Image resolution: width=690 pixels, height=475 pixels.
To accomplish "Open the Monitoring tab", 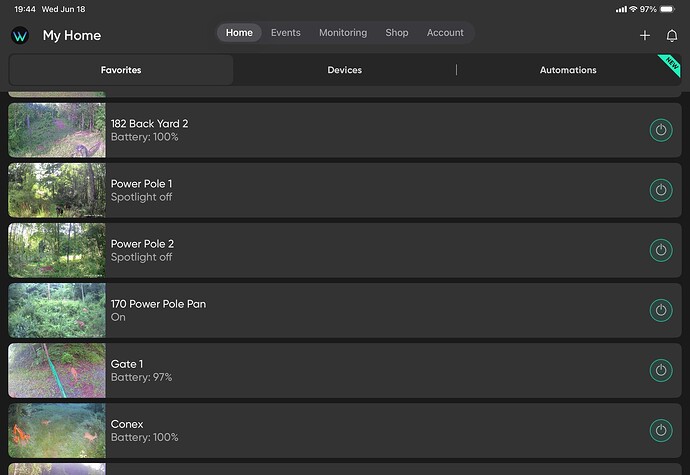I will pos(343,33).
